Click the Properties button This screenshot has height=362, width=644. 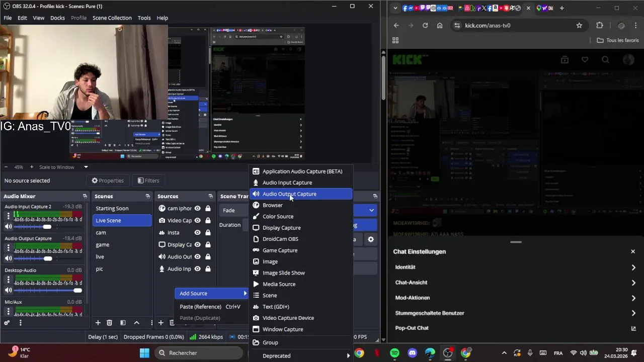[108, 180]
